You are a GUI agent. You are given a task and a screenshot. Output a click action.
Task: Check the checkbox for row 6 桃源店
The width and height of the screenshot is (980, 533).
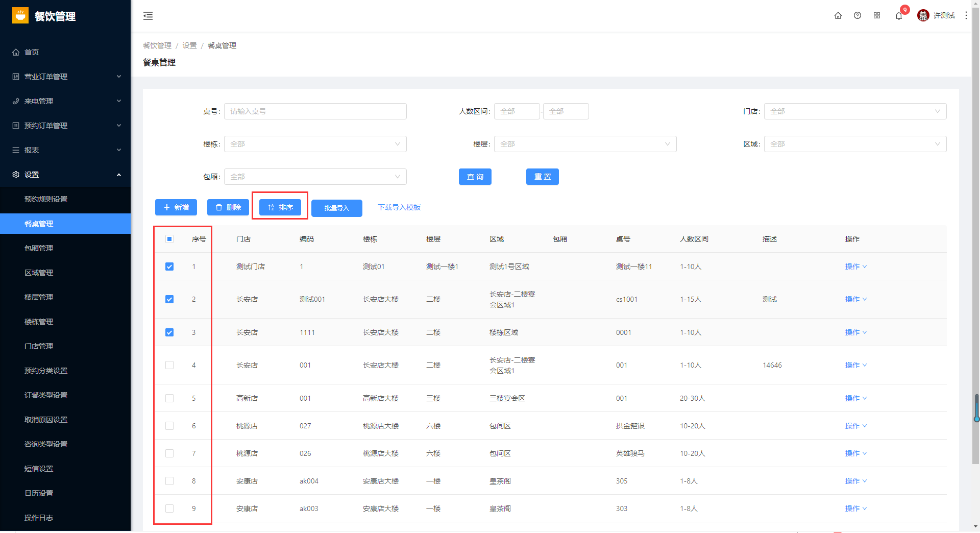coord(169,426)
